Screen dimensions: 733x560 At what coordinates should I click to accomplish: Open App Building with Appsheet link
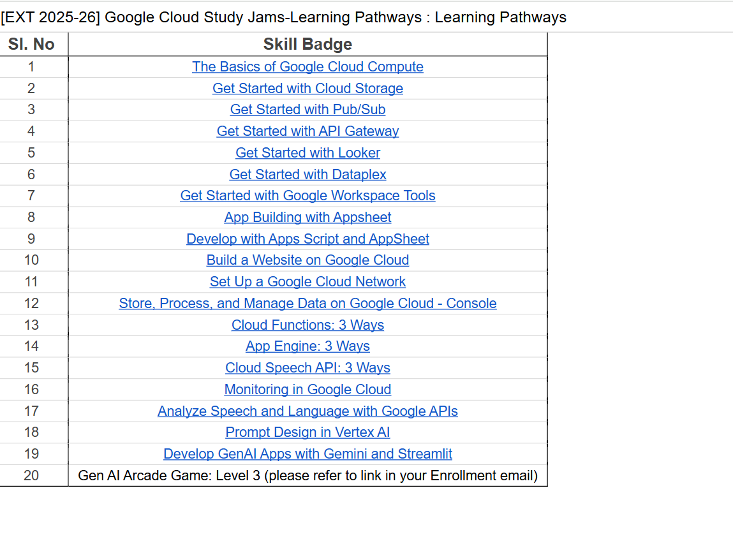(308, 217)
